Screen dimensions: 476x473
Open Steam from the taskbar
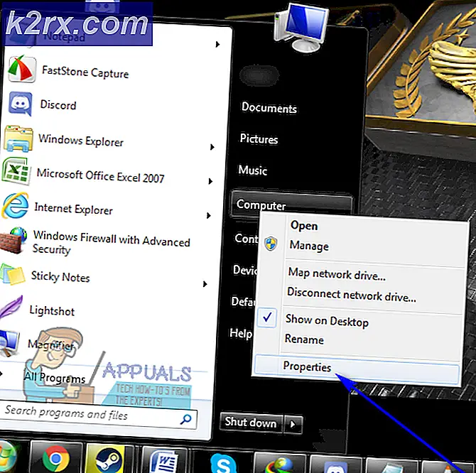click(109, 460)
